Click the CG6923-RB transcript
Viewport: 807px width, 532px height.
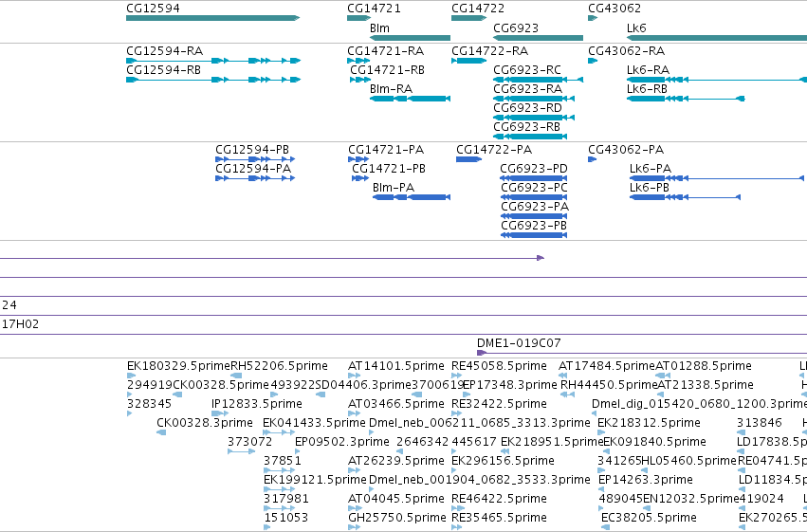530,137
